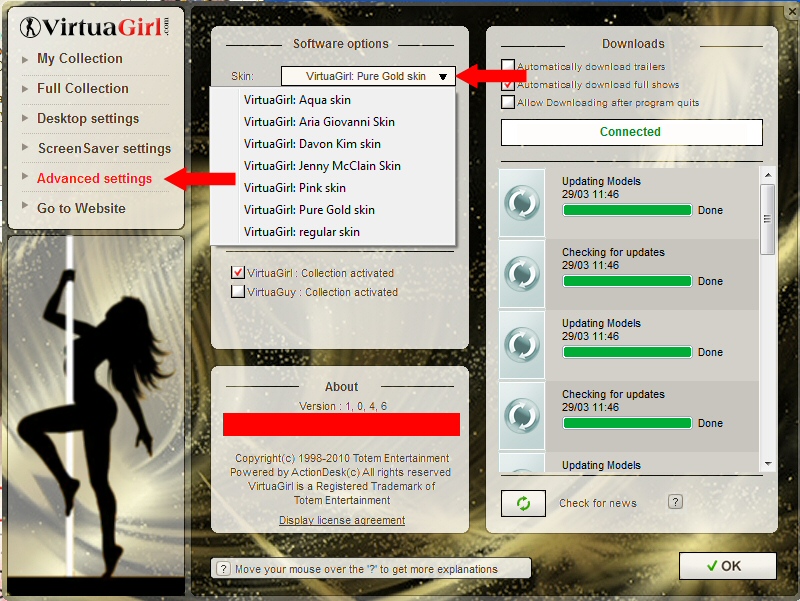Screen dimensions: 800x601
Task: Toggle VirtuaGirl Collection activated checkbox
Action: [x=238, y=272]
